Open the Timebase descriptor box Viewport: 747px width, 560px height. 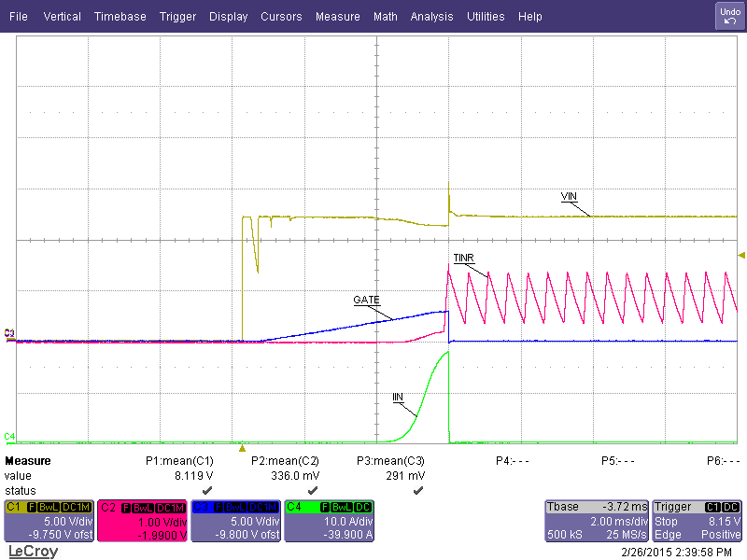596,521
